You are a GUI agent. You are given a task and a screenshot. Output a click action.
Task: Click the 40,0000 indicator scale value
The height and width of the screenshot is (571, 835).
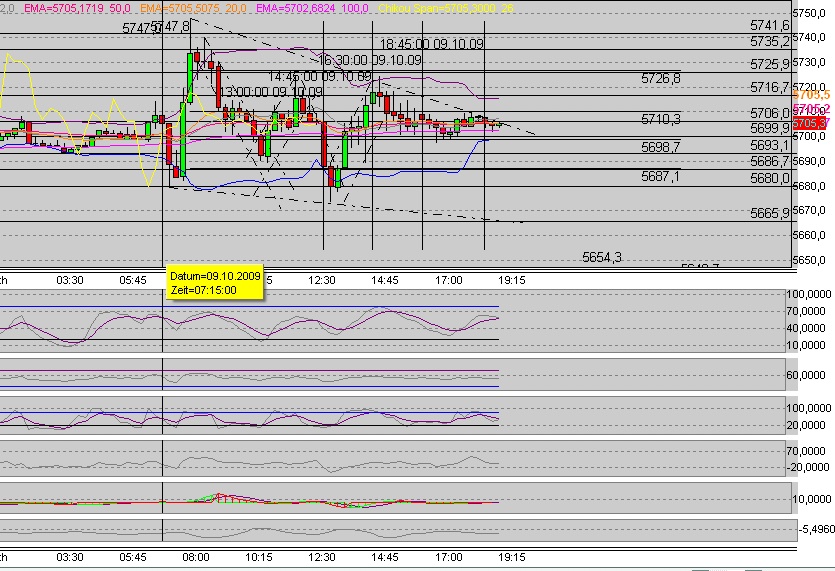point(806,328)
